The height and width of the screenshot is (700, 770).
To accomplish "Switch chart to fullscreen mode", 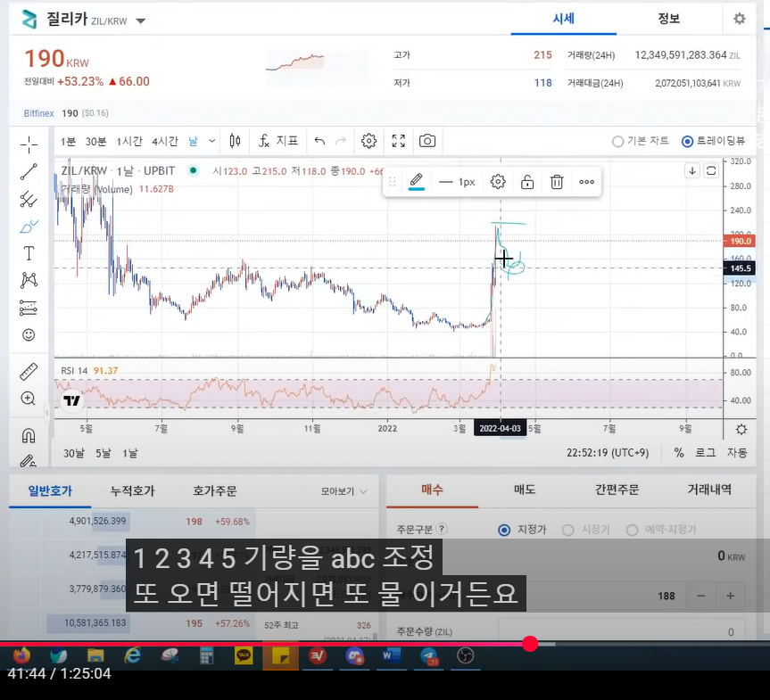I will click(399, 142).
